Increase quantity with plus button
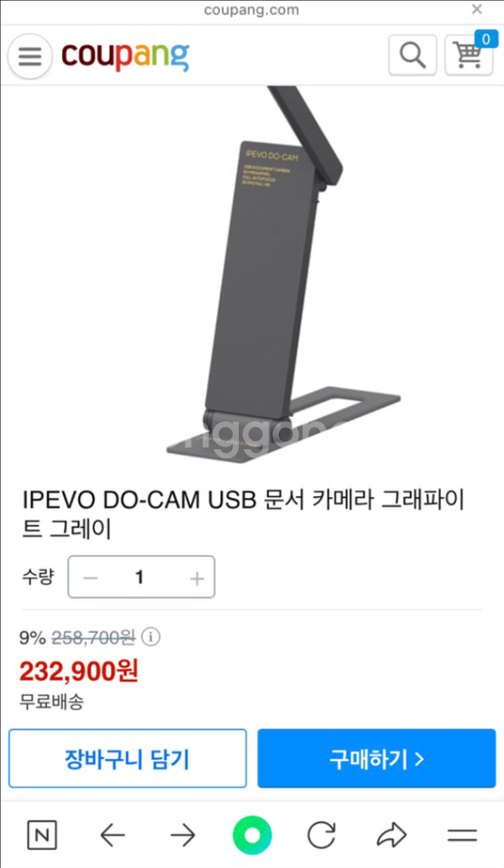The width and height of the screenshot is (504, 868). coord(197,578)
